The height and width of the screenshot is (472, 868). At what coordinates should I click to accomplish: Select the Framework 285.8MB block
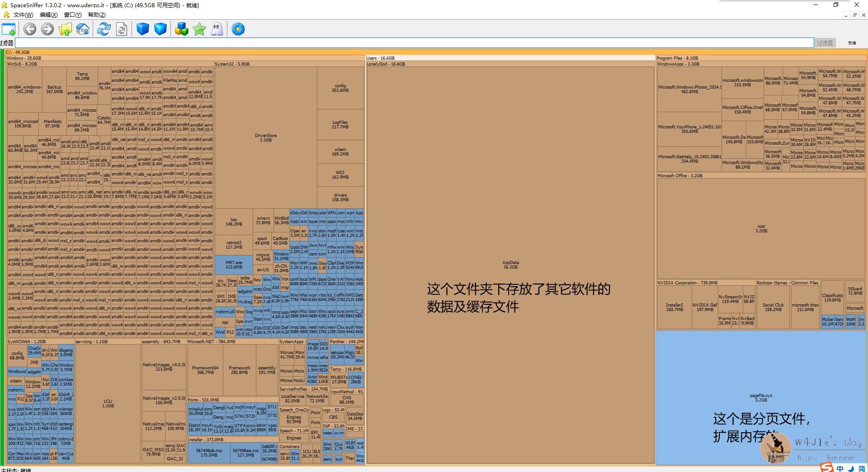click(239, 370)
